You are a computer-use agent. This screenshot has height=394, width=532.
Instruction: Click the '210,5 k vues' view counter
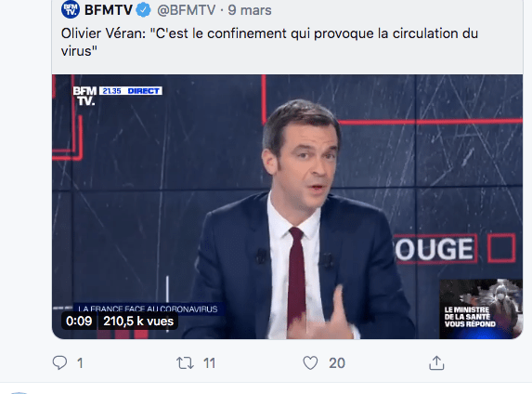(138, 321)
